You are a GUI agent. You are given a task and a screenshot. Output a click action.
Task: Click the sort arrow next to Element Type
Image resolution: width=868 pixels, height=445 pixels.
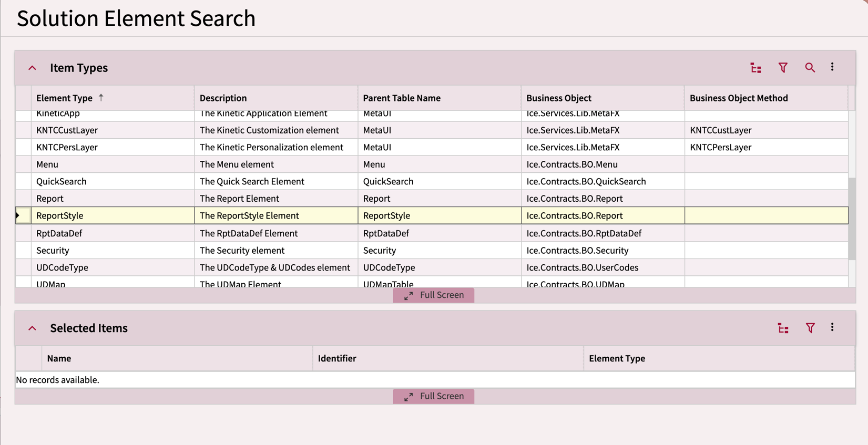101,98
